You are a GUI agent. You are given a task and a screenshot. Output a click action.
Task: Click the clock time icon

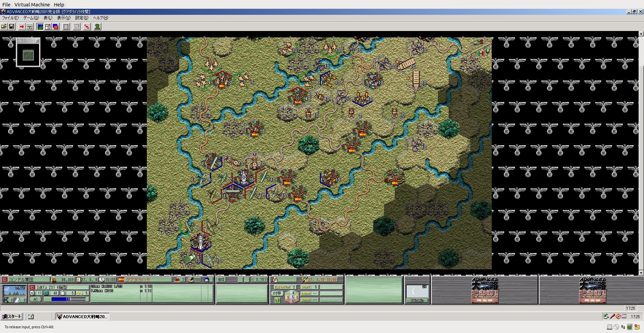[102, 280]
